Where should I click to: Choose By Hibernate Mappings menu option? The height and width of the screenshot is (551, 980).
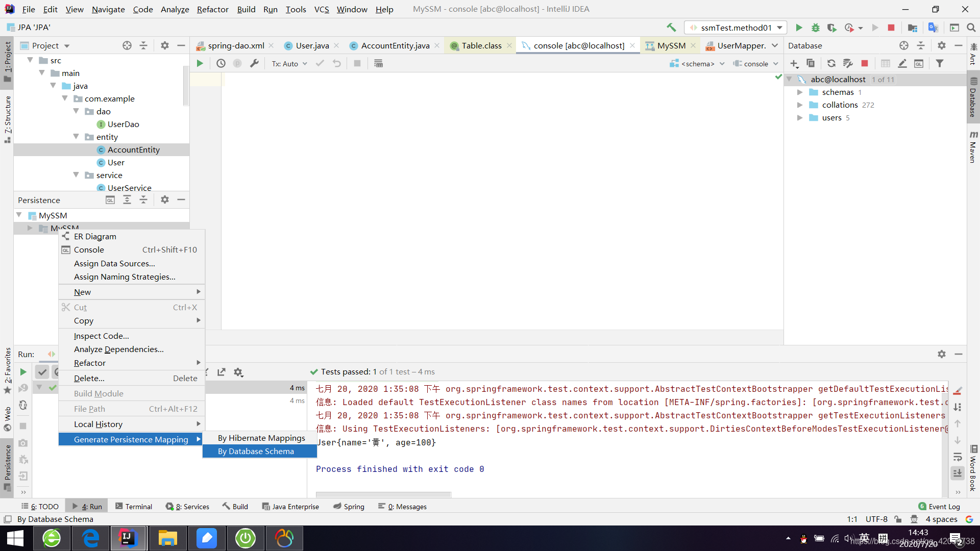pos(260,438)
